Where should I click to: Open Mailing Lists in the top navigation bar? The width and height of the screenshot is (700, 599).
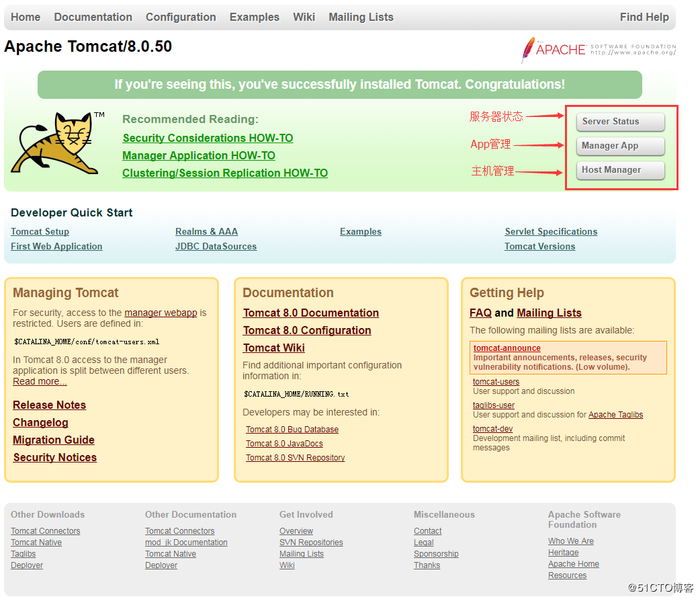pyautogui.click(x=361, y=17)
